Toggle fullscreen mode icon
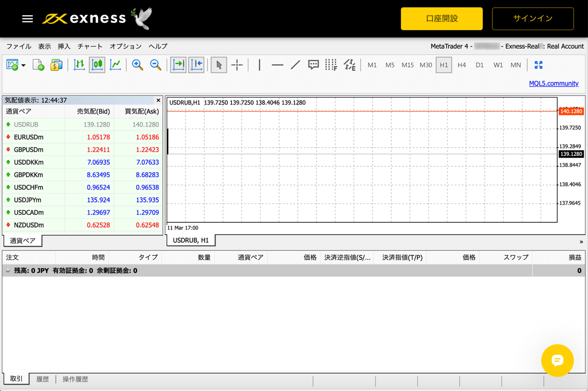 [x=538, y=65]
